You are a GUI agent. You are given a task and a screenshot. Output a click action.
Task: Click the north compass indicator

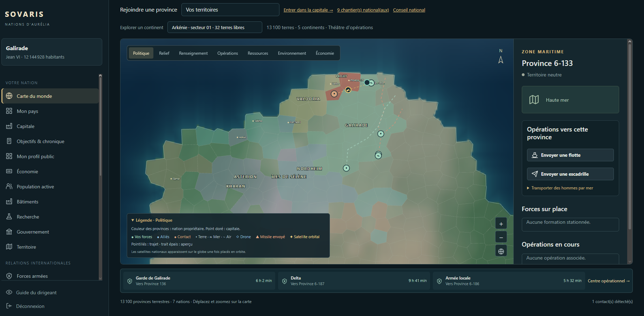coord(501,57)
